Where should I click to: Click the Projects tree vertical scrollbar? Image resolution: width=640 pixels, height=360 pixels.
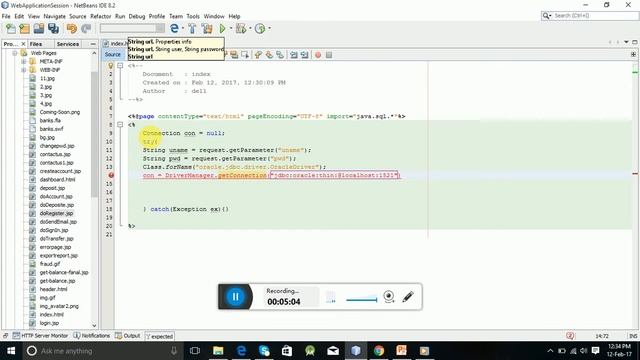[94, 134]
